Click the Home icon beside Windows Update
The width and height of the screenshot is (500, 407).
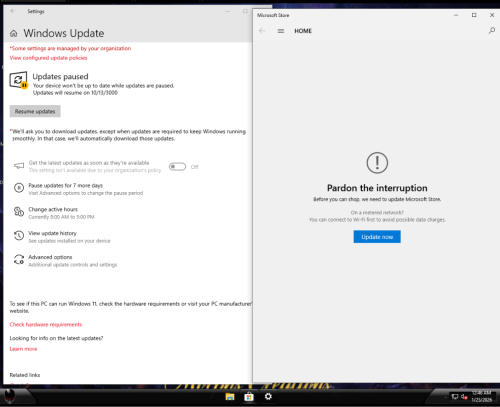click(14, 33)
